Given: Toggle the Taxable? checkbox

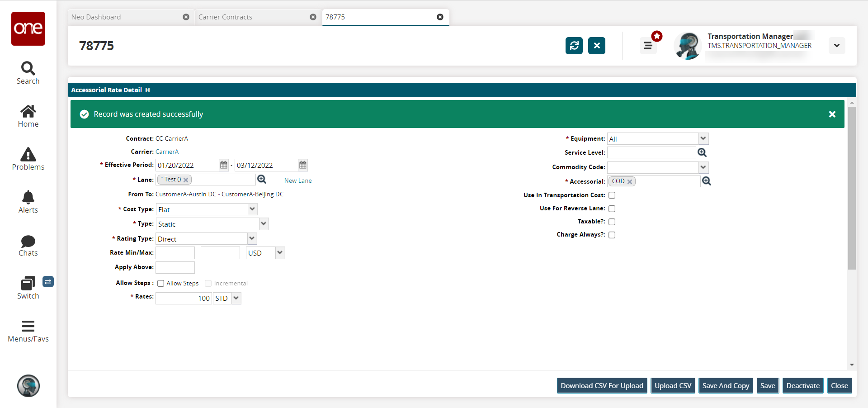Looking at the screenshot, I should 612,222.
